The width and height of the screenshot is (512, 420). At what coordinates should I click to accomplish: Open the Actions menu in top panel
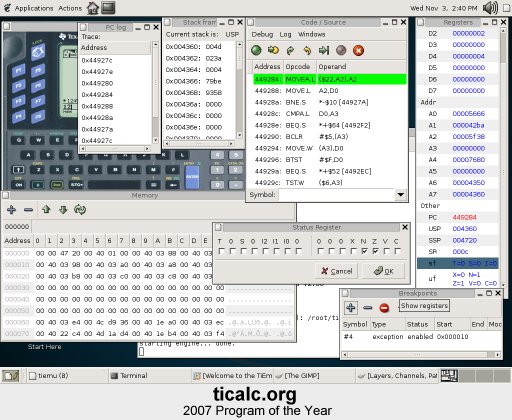[70, 8]
